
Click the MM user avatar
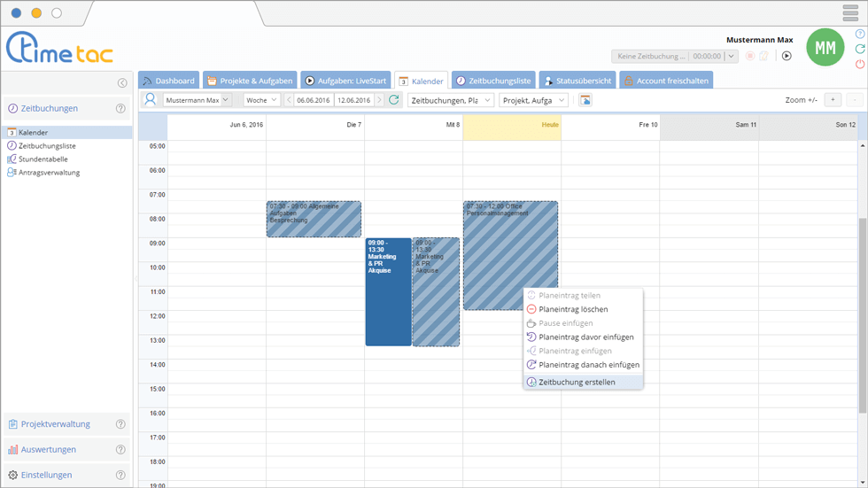[825, 48]
